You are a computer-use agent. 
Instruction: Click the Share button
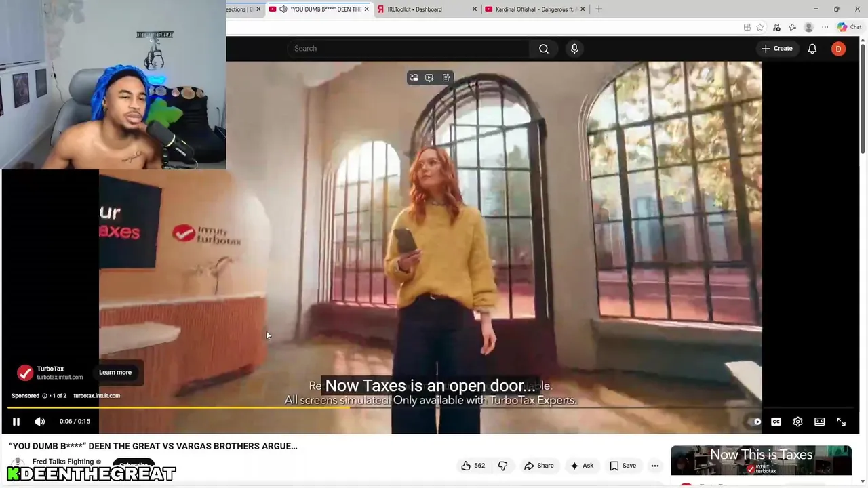pos(539,466)
